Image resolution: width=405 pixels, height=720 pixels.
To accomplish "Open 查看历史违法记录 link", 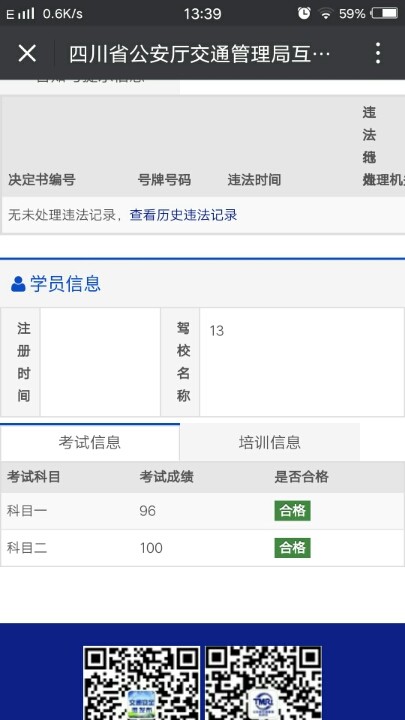I will tap(183, 215).
